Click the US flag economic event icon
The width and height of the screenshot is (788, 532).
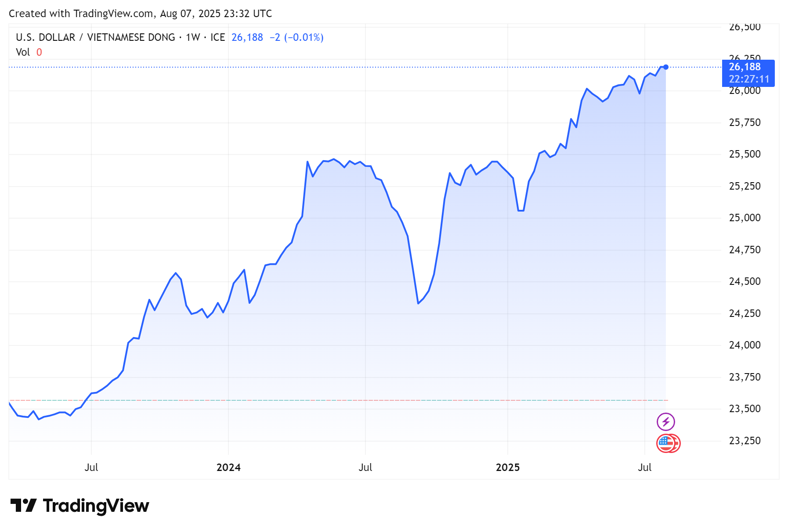(666, 443)
